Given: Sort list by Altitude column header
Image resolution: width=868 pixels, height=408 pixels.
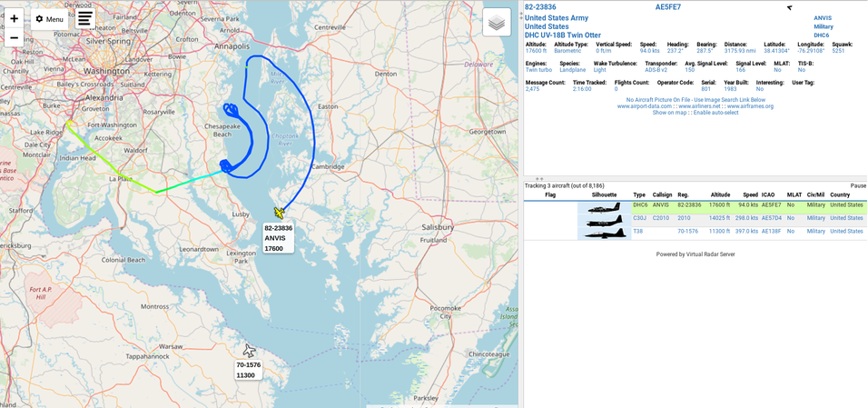Looking at the screenshot, I should 720,195.
